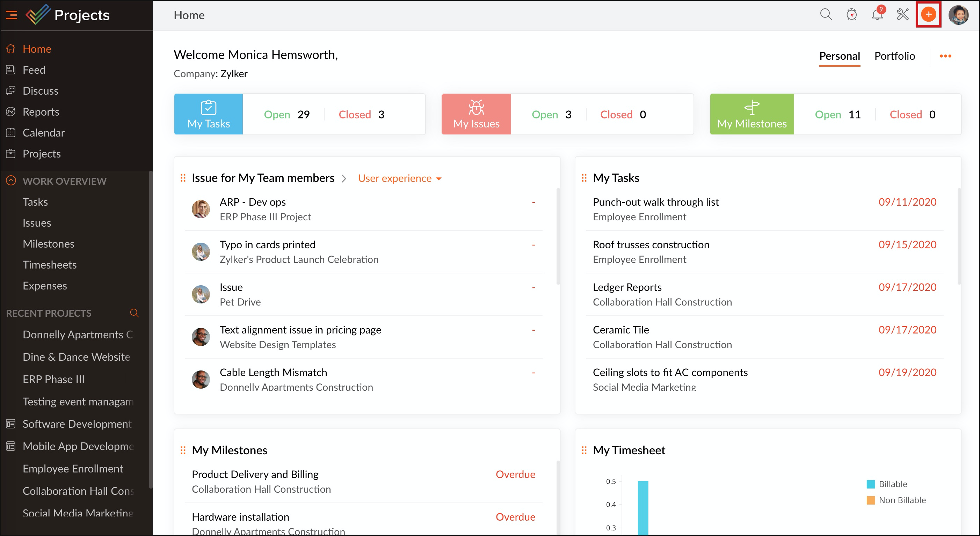Open Expenses under Work Overview
The width and height of the screenshot is (980, 536).
pyautogui.click(x=44, y=286)
